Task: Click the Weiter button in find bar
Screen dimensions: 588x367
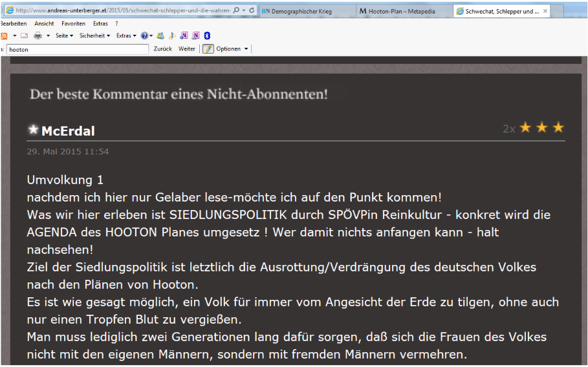Action: click(187, 48)
